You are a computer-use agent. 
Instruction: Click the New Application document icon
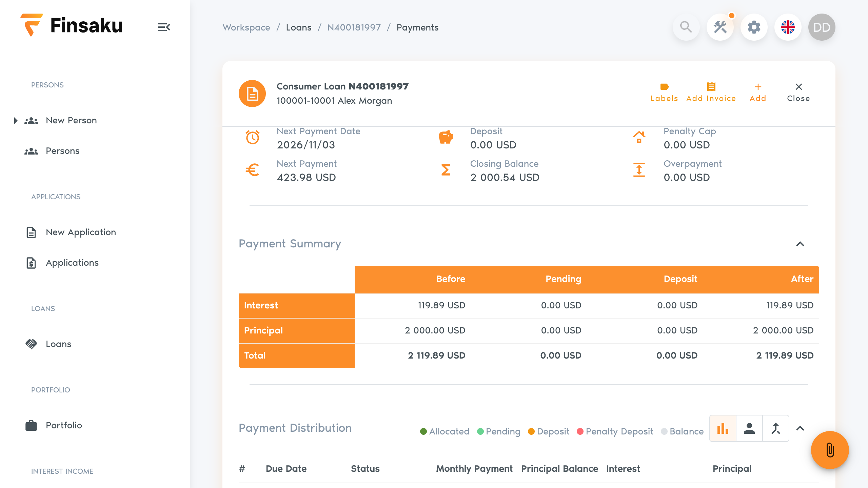(31, 232)
